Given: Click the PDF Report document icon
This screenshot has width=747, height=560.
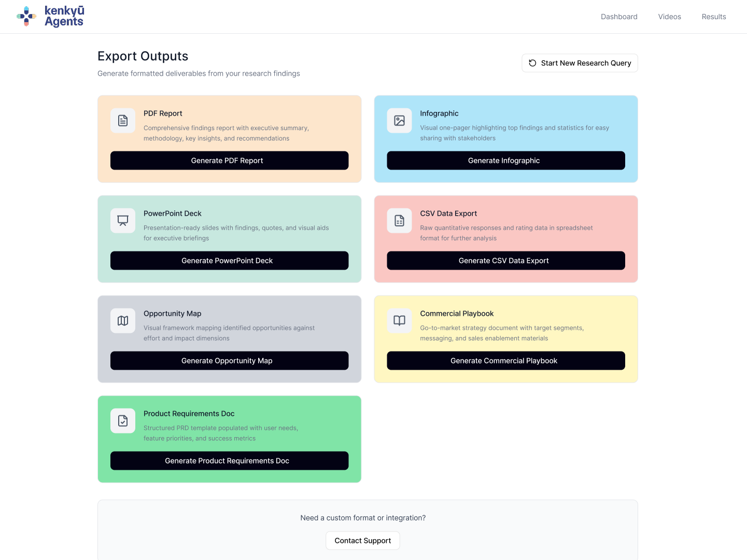Looking at the screenshot, I should [123, 121].
